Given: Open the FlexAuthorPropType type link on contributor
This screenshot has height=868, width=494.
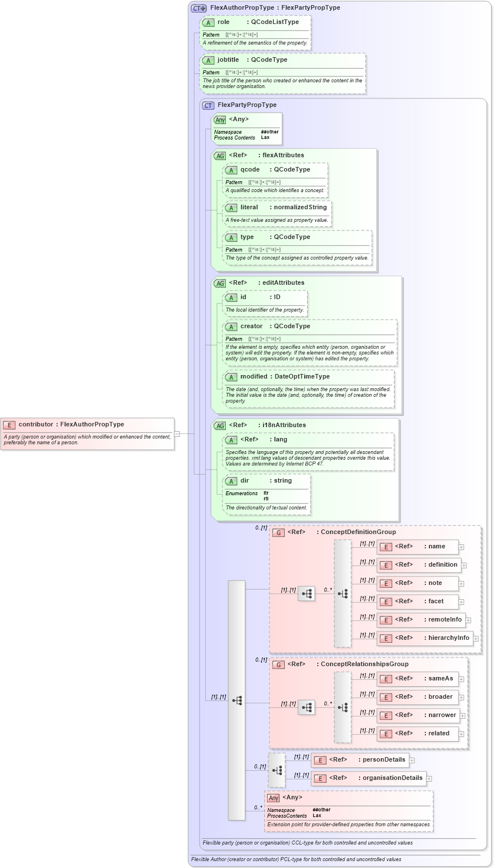Looking at the screenshot, I should tap(92, 424).
